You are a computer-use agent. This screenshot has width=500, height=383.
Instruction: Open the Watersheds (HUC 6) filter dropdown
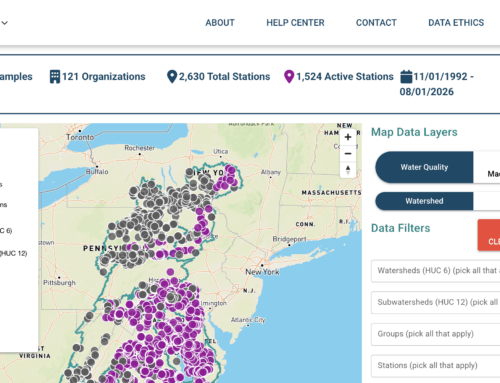point(435,271)
